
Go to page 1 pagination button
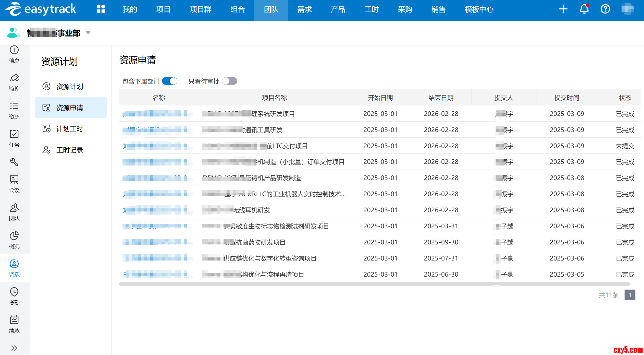point(630,295)
